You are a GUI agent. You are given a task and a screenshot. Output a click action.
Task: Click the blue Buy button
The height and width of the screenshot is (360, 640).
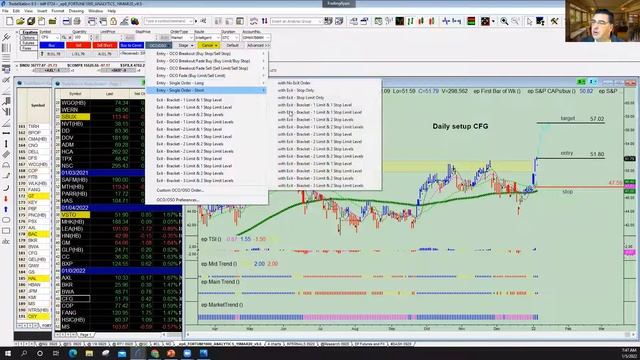click(51, 45)
